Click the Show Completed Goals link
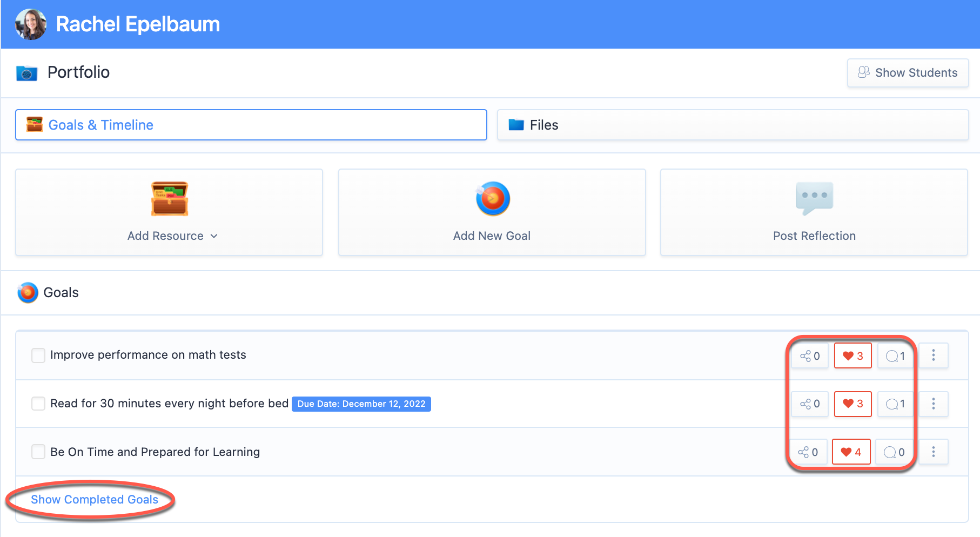The image size is (980, 537). point(95,500)
